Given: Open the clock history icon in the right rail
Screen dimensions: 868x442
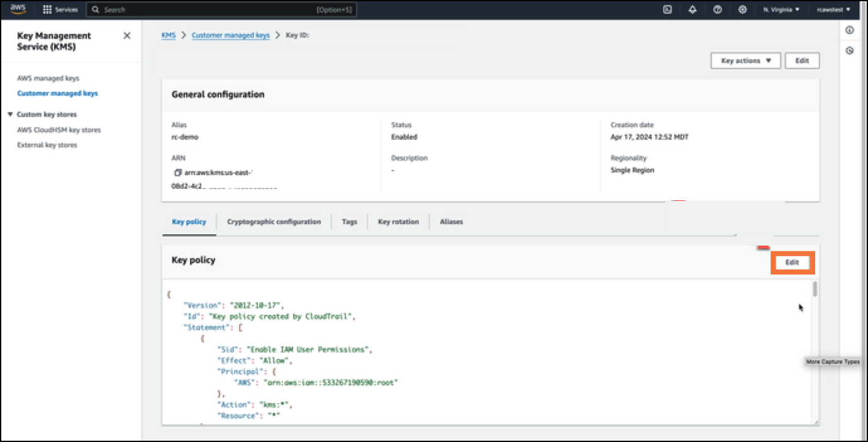Looking at the screenshot, I should click(850, 50).
